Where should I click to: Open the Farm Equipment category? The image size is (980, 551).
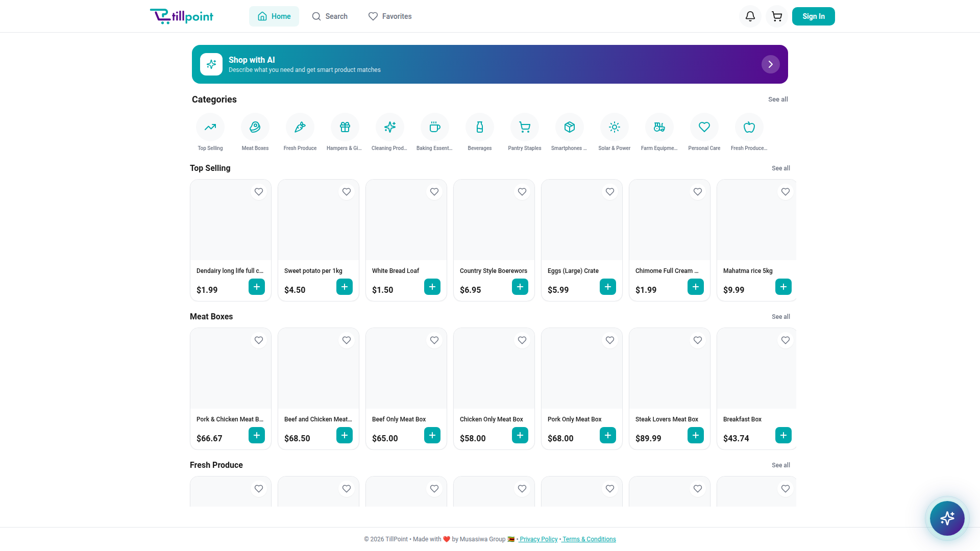[x=659, y=127]
